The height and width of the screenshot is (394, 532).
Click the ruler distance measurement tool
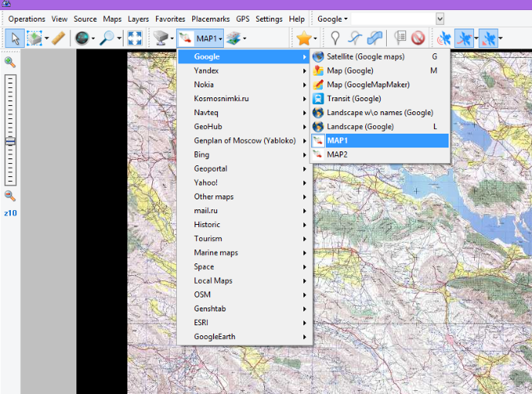click(58, 38)
